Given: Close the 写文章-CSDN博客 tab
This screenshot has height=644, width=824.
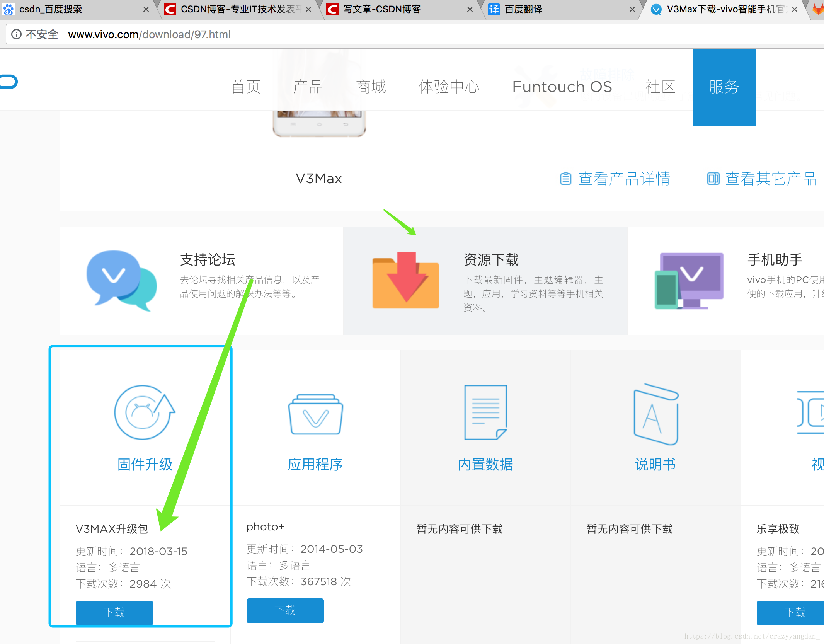Looking at the screenshot, I should click(x=470, y=9).
